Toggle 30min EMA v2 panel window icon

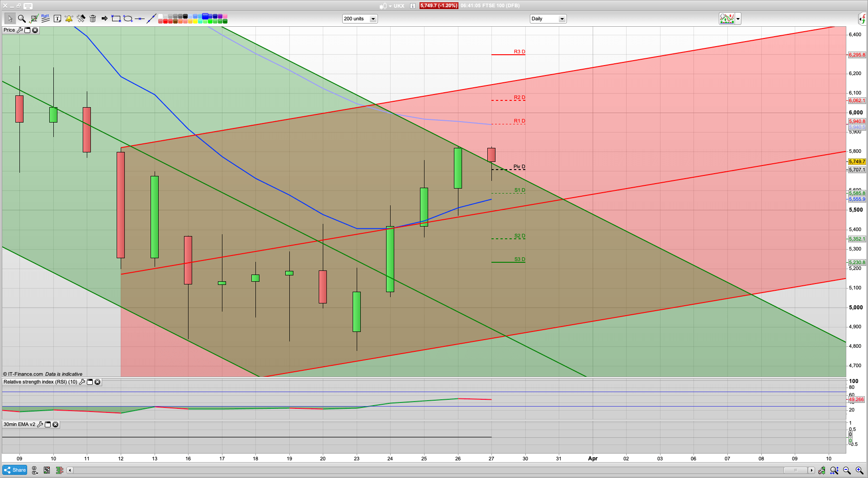[x=47, y=425]
